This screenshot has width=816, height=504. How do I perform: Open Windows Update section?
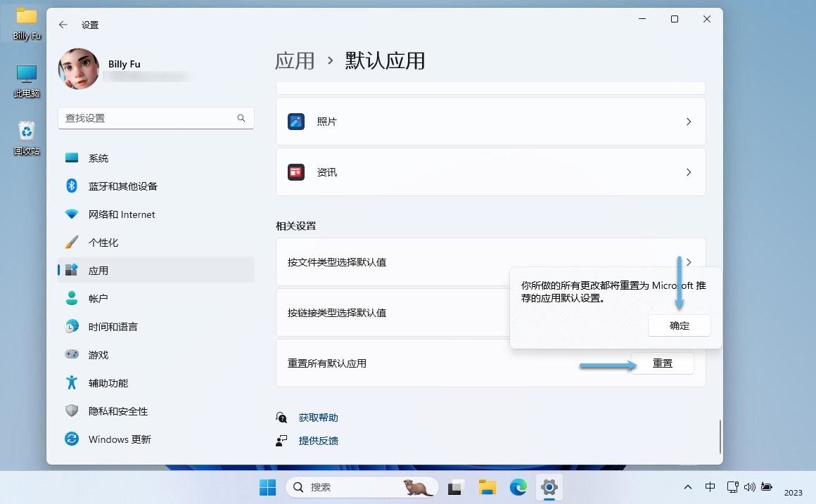tap(120, 439)
